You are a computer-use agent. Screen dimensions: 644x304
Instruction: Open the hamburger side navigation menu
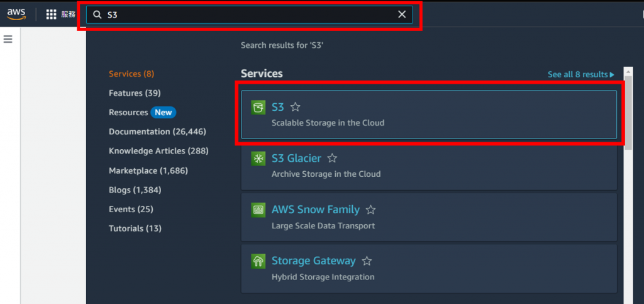tap(8, 39)
